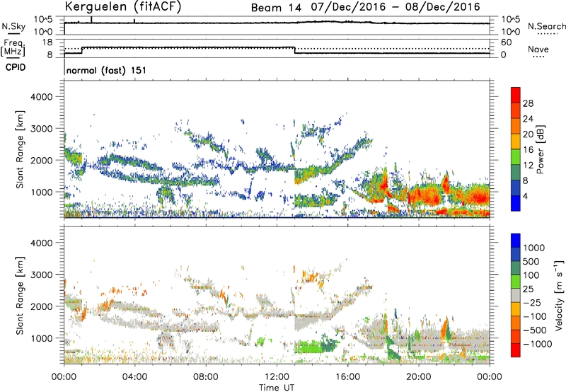Click the '3000' tick of the velocity panel
The image size is (566, 392).
click(41, 275)
